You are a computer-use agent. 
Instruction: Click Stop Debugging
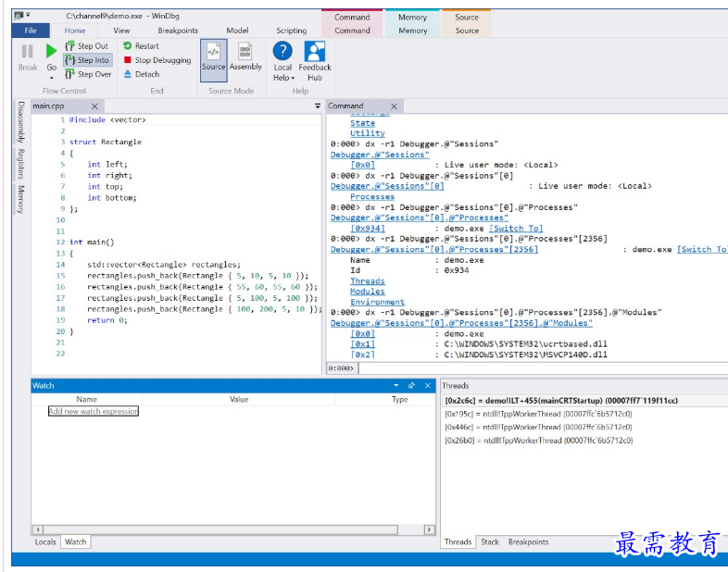[x=157, y=60]
